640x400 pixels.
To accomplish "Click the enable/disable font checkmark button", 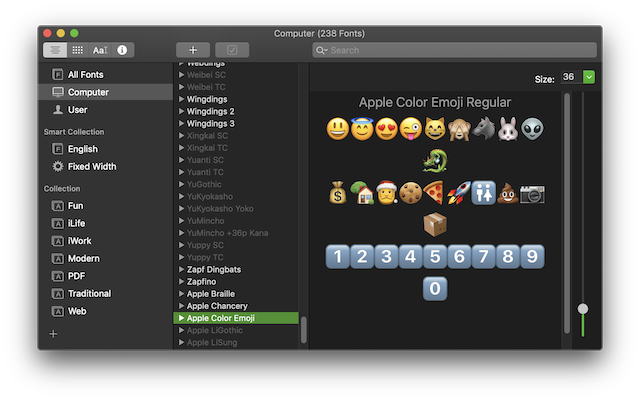I will pos(232,50).
